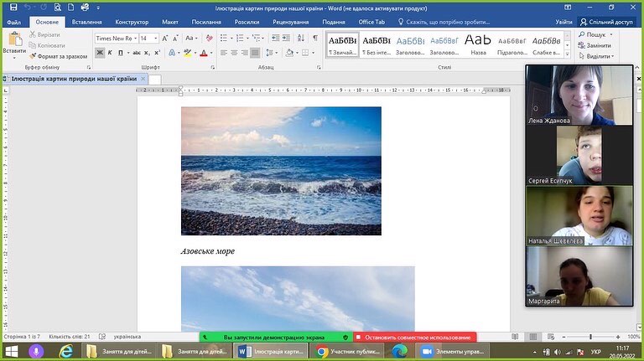Switch to the Вставлення tab
Screen dimensions: 644x361
coord(86,22)
